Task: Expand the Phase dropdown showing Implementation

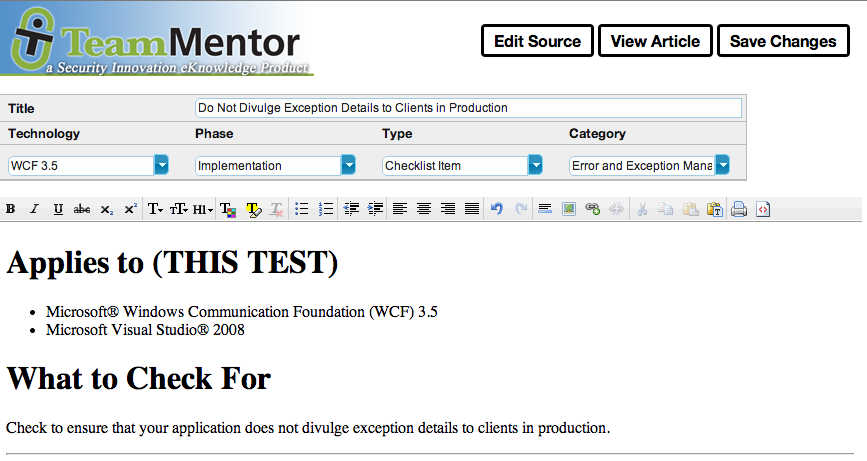Action: coord(348,165)
